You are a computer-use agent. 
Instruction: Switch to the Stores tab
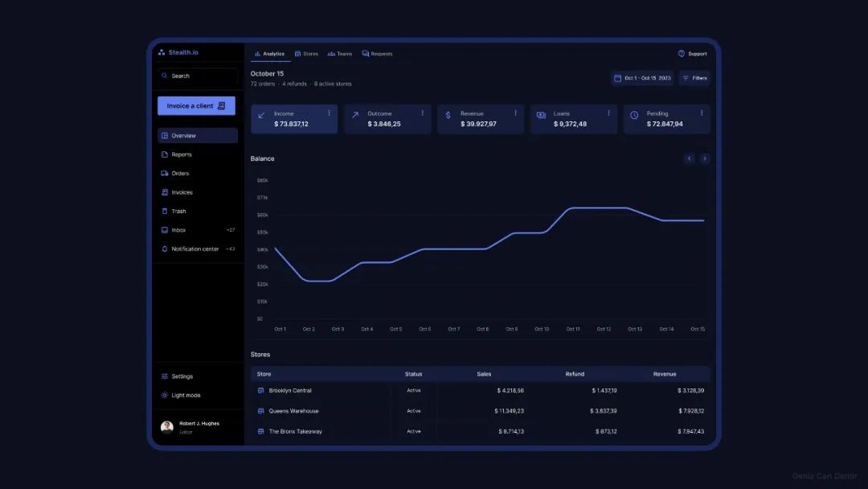(x=306, y=54)
